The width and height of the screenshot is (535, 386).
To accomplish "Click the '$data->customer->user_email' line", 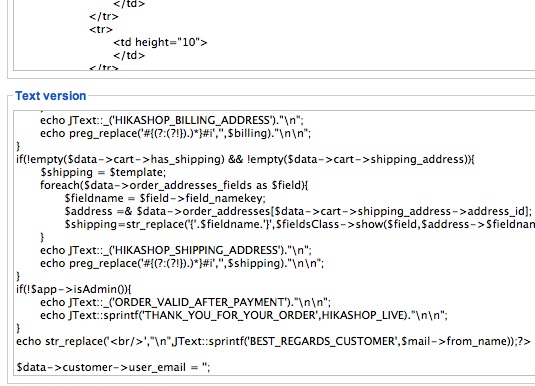I will [113, 367].
